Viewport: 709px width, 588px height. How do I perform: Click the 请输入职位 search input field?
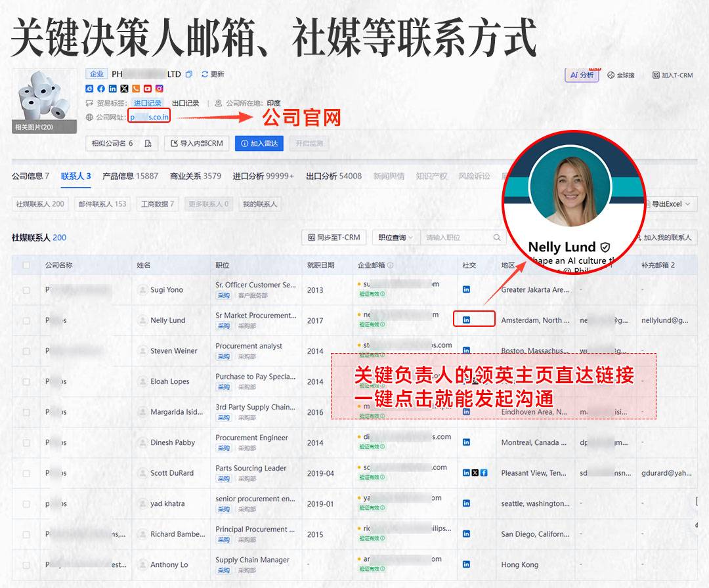click(x=456, y=238)
